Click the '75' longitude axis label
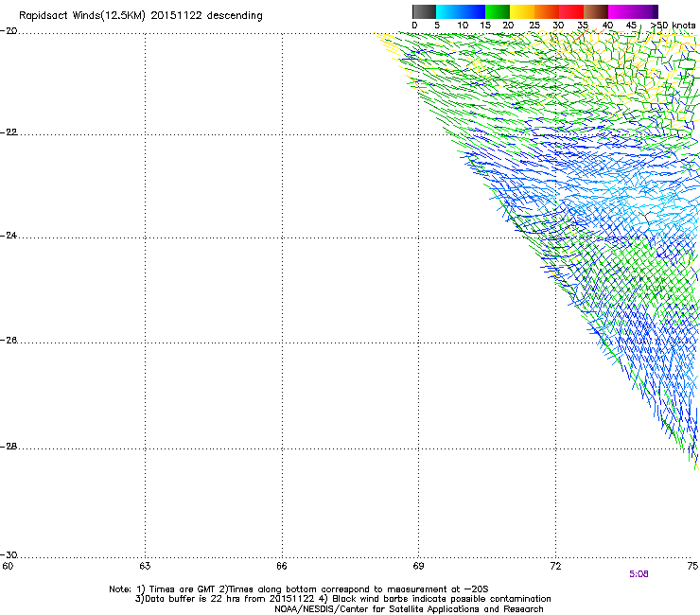The image size is (700, 615). click(692, 567)
